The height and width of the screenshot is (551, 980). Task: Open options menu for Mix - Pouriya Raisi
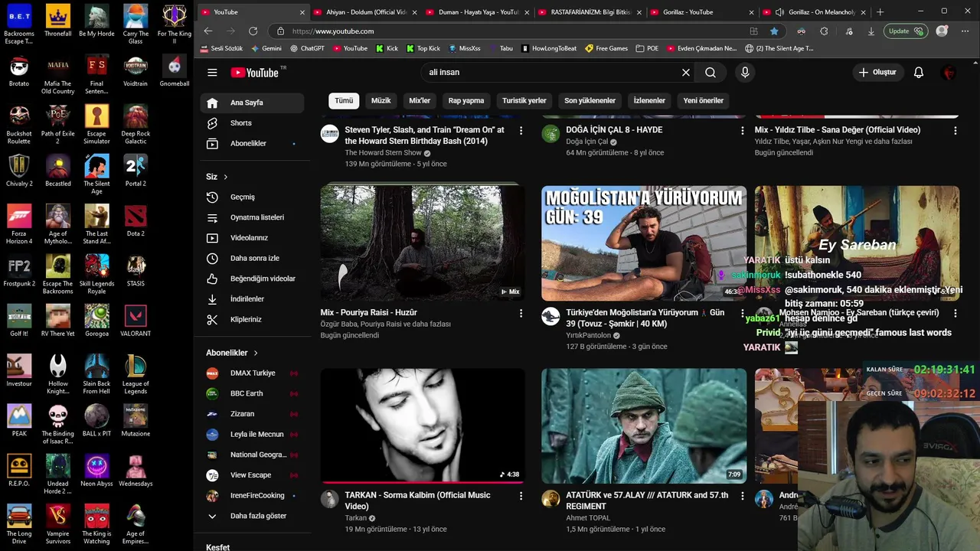(x=521, y=313)
